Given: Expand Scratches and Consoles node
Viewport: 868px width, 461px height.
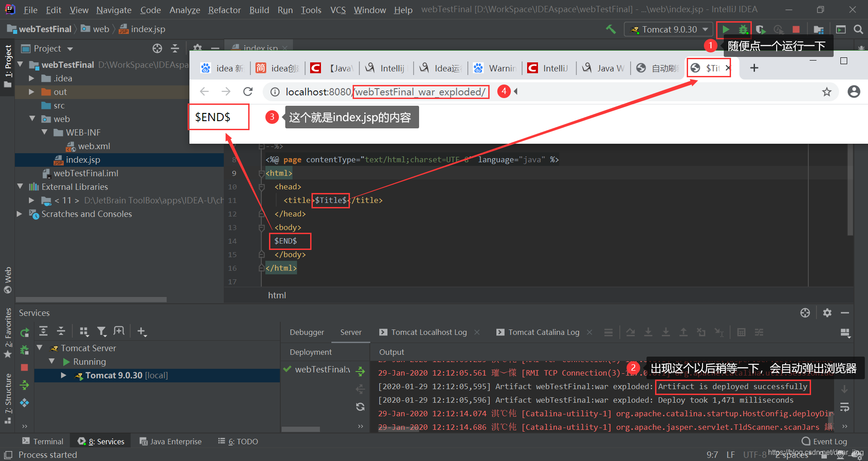Looking at the screenshot, I should [19, 214].
